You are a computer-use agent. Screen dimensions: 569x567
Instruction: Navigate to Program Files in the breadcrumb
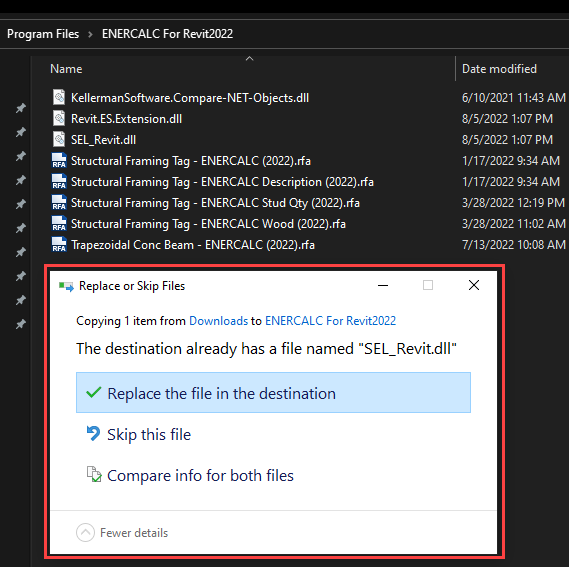43,34
